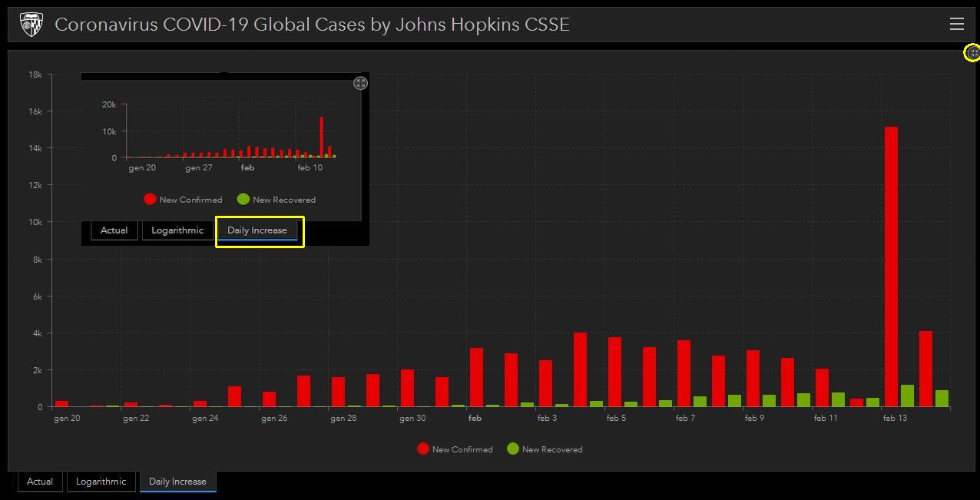Select Actual tab in the inset panel
The width and height of the screenshot is (980, 500).
114,230
